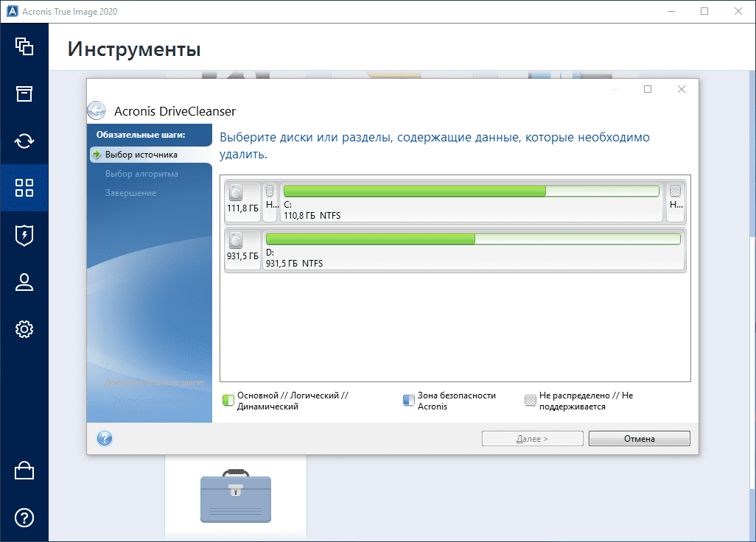Click DriveCleanser back arrow button
Viewport: 756px width, 542px height.
[x=97, y=111]
